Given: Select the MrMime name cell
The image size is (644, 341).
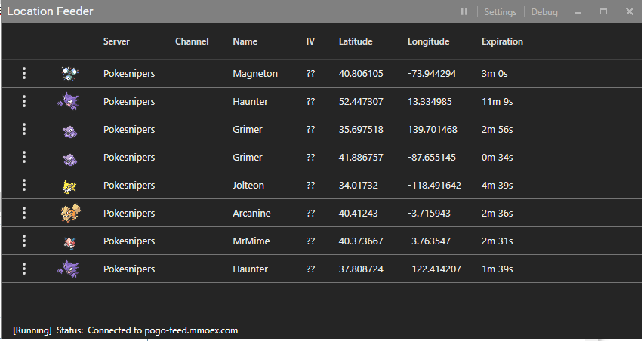Looking at the screenshot, I should (x=251, y=241).
